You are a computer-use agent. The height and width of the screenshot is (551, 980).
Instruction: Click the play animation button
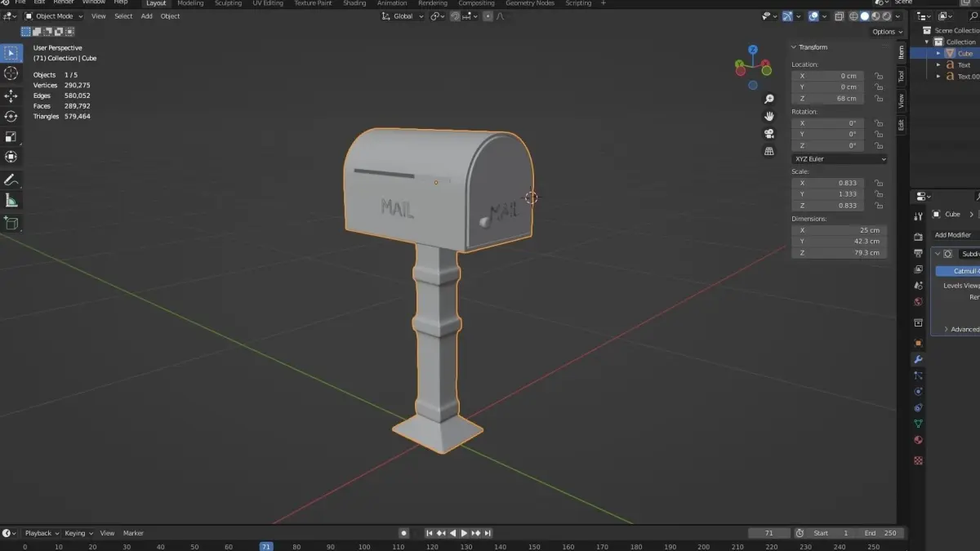[x=464, y=533]
